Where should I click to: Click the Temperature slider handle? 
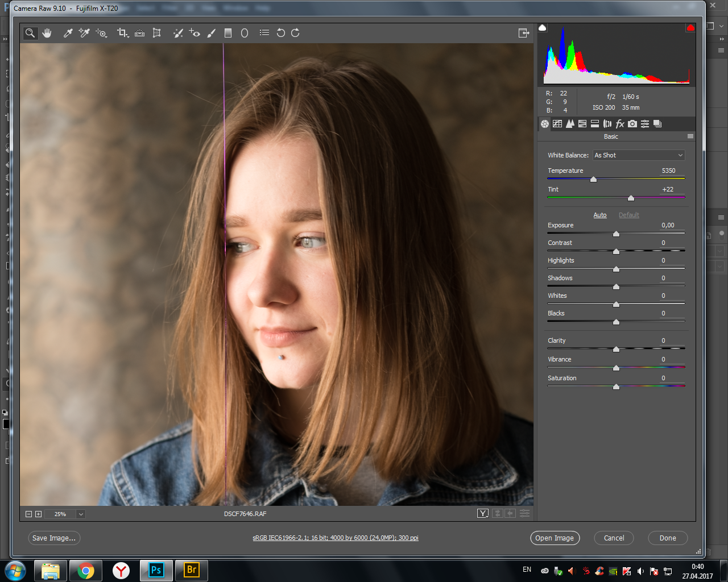coord(593,179)
